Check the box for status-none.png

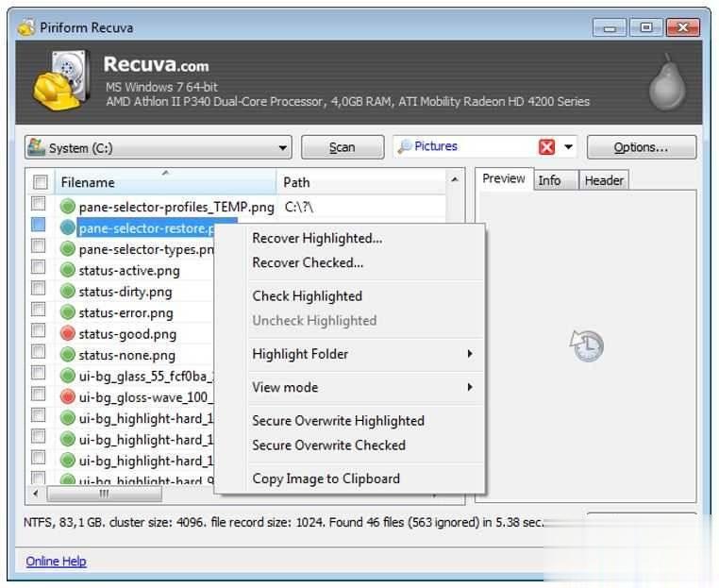[x=38, y=351]
